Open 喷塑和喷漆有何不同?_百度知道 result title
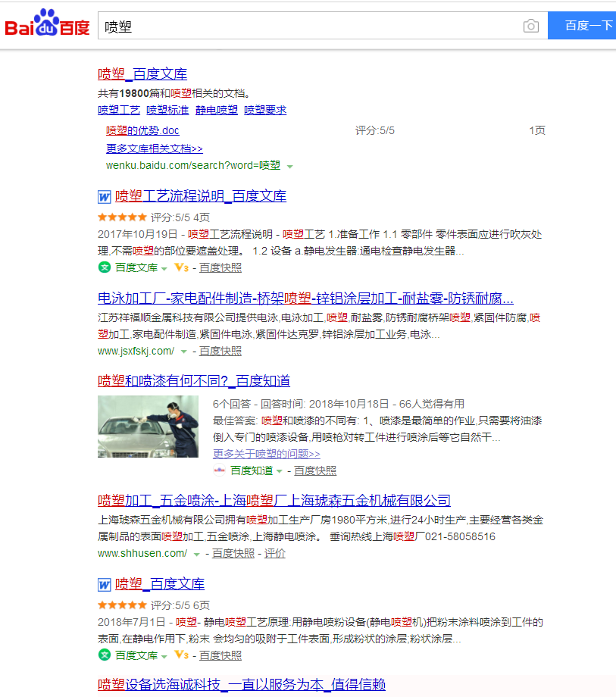616x697 pixels. click(x=194, y=380)
